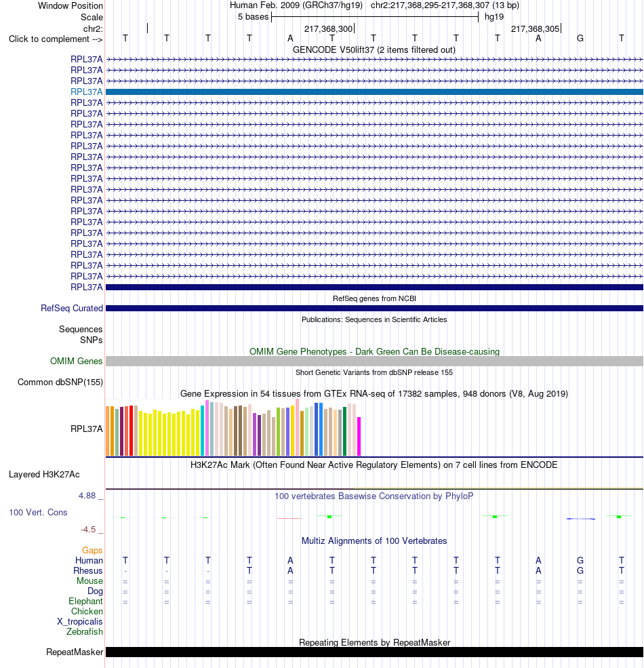644x668 pixels.
Task: Click the '100 Vert. Cons' label
Action: (x=38, y=512)
